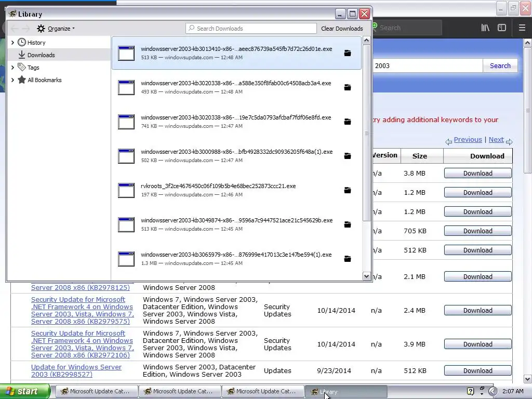532x399 pixels.
Task: Open containing folder for kb3065979 download
Action: click(x=348, y=259)
